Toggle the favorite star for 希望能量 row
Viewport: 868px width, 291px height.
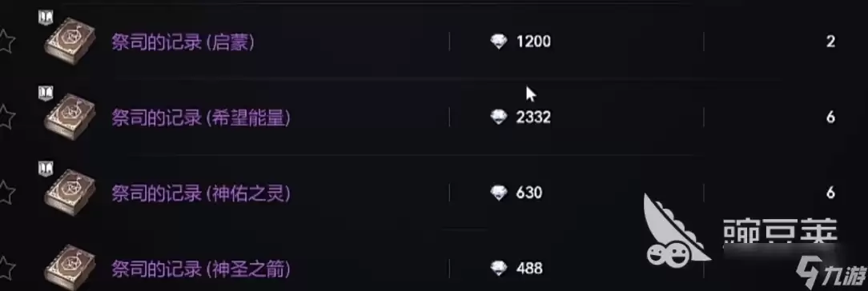click(6, 117)
